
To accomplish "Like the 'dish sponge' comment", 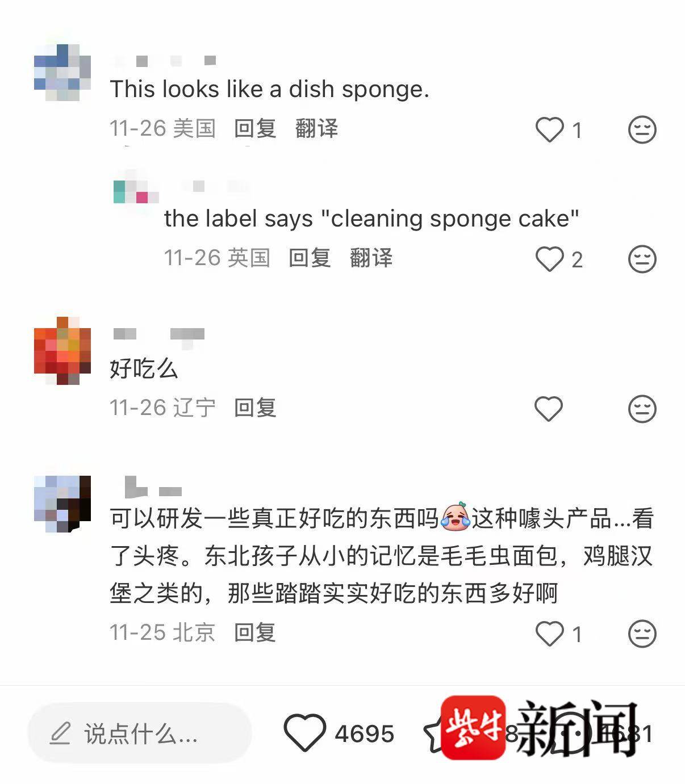I will [549, 130].
